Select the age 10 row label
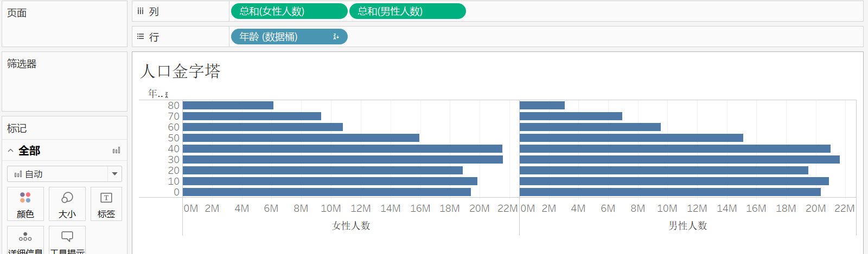Viewport: 868px width, 254px height. pyautogui.click(x=174, y=181)
